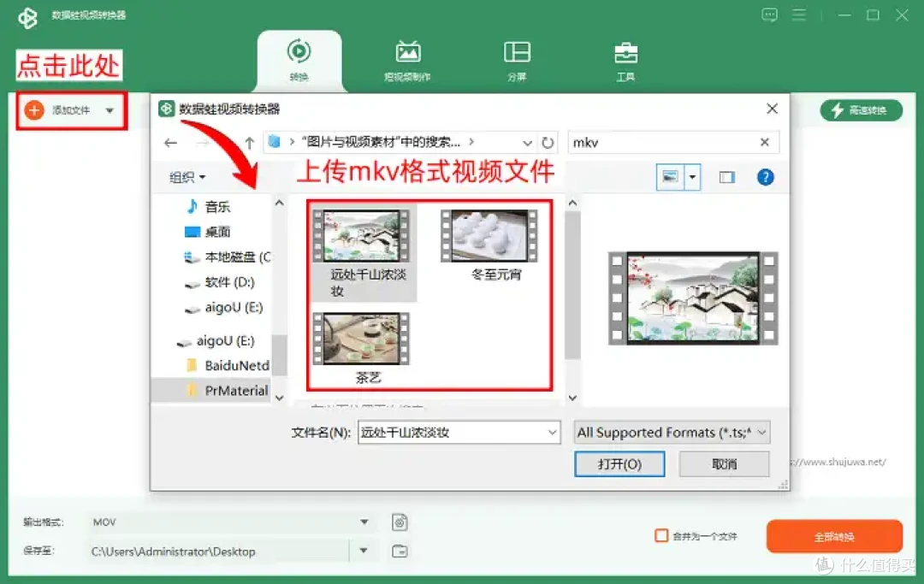924x584 pixels.
Task: Go back in file dialog navigation
Action: tap(170, 143)
